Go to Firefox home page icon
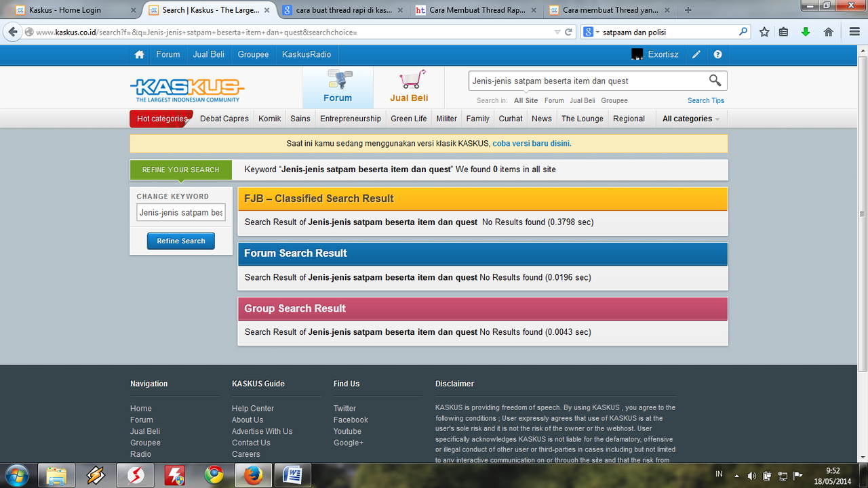 [x=828, y=32]
